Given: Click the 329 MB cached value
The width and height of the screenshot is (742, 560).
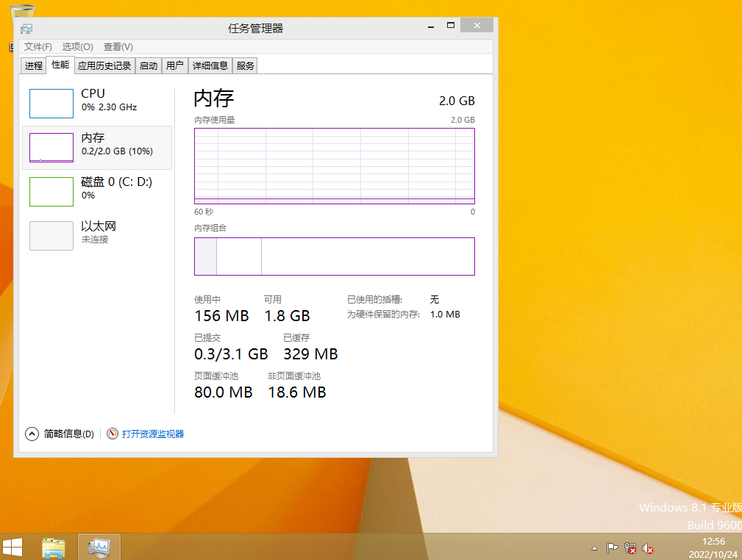Looking at the screenshot, I should [x=310, y=354].
